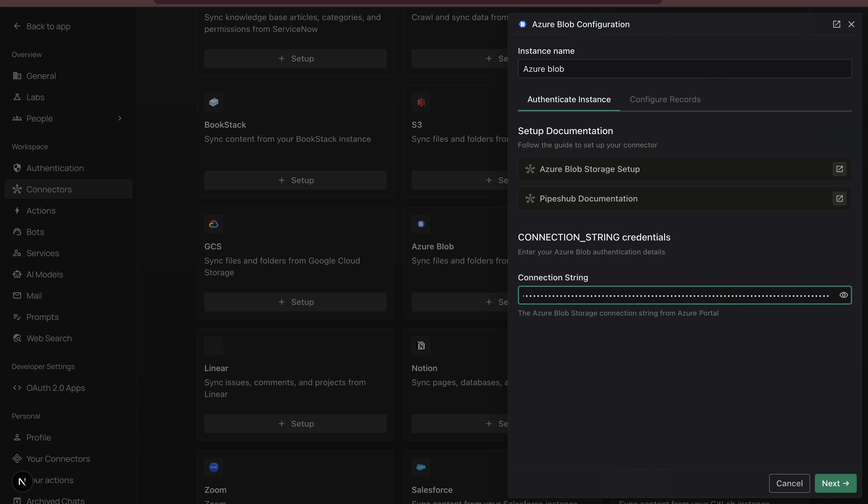This screenshot has height=504, width=868.
Task: Open the AI Models settings
Action: tap(68, 274)
